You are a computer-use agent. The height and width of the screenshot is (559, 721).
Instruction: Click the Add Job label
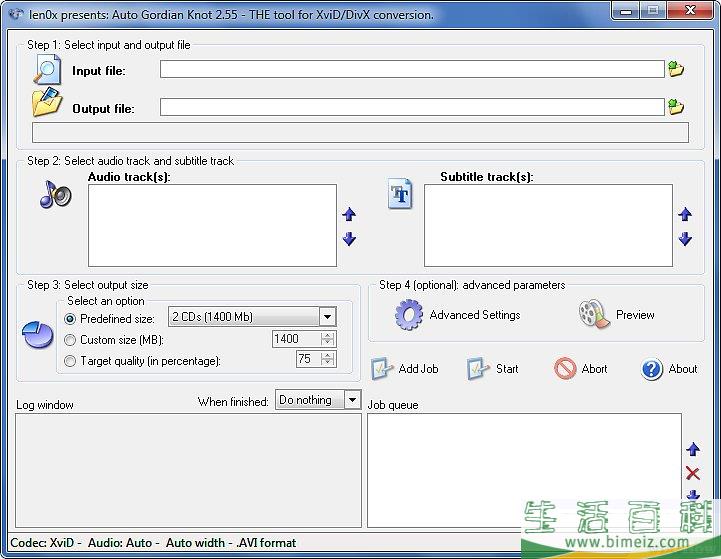click(418, 369)
